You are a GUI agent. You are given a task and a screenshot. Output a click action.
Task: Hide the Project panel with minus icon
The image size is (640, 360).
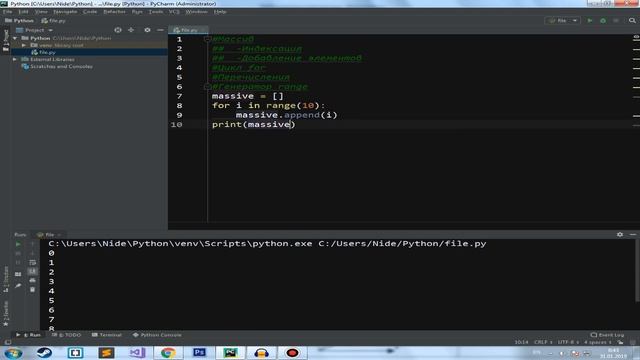[x=160, y=30]
